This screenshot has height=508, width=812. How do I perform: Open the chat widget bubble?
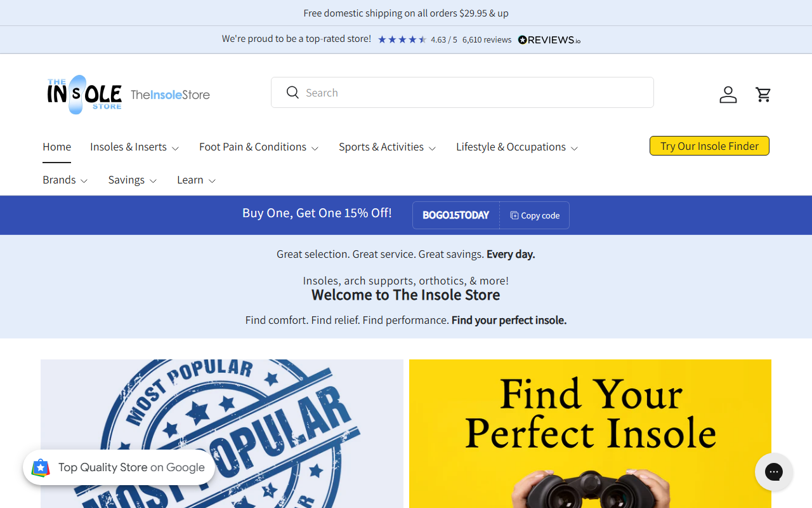click(774, 472)
